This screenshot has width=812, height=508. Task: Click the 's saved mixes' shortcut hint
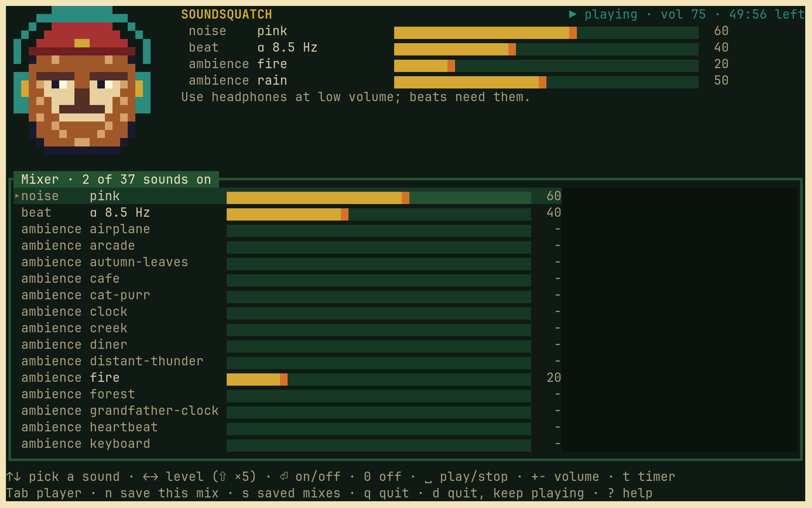coord(291,493)
